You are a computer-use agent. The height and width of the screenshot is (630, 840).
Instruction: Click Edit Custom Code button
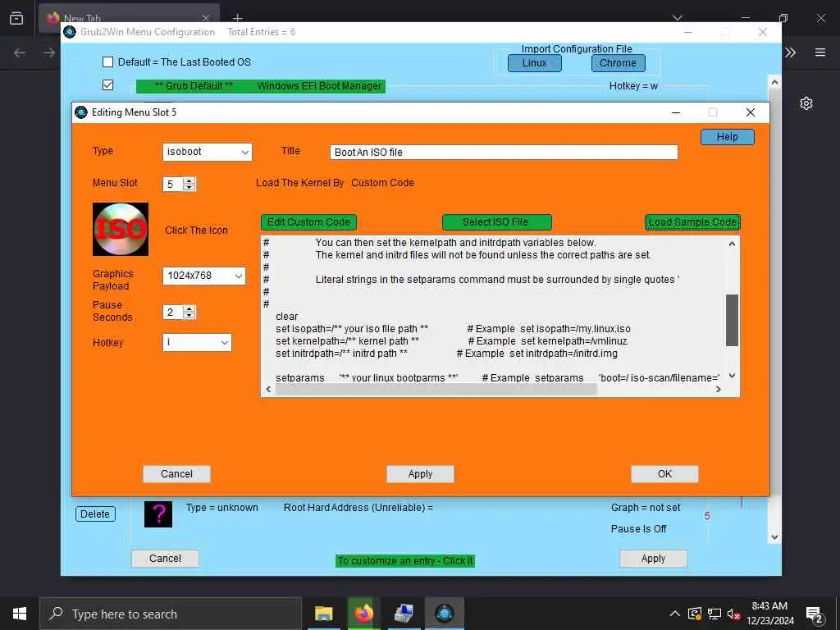tap(308, 222)
